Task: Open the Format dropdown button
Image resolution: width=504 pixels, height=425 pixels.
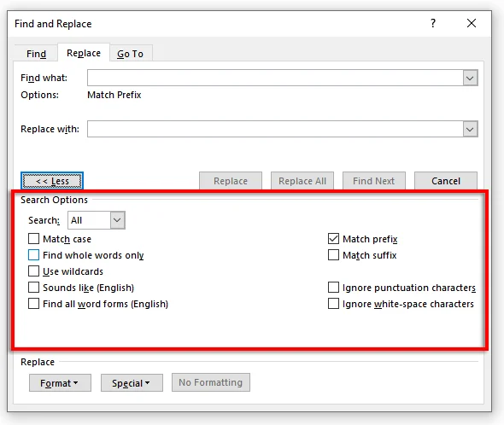Action: 60,382
